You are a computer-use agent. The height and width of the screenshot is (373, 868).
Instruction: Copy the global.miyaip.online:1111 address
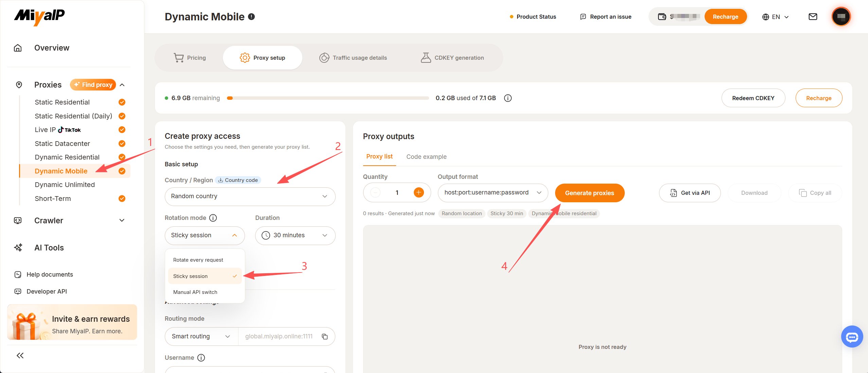pos(324,336)
